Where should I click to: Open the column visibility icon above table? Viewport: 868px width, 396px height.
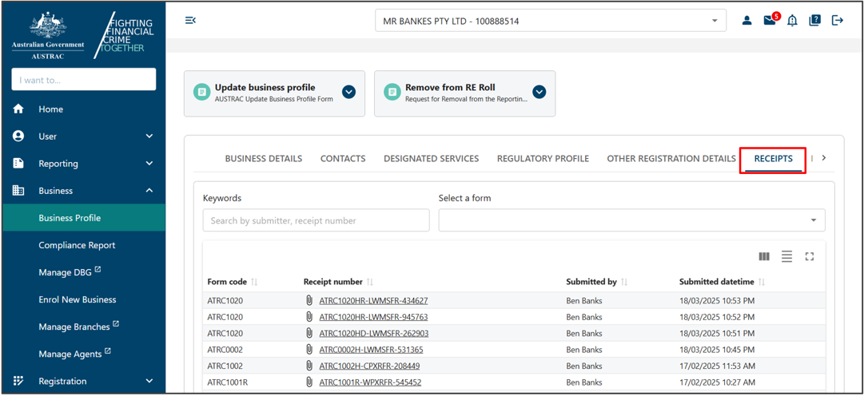[x=764, y=256]
